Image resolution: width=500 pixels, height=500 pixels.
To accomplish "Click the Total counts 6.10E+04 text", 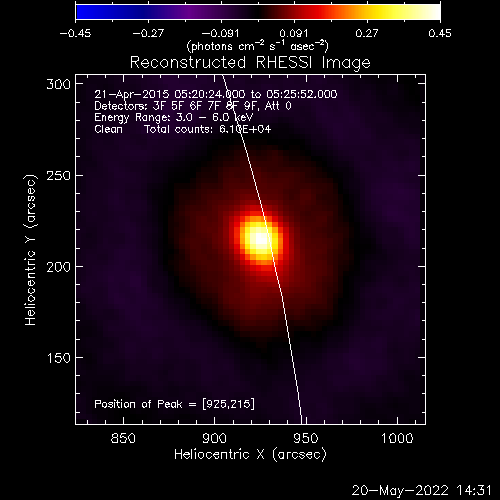I will click(x=207, y=129).
